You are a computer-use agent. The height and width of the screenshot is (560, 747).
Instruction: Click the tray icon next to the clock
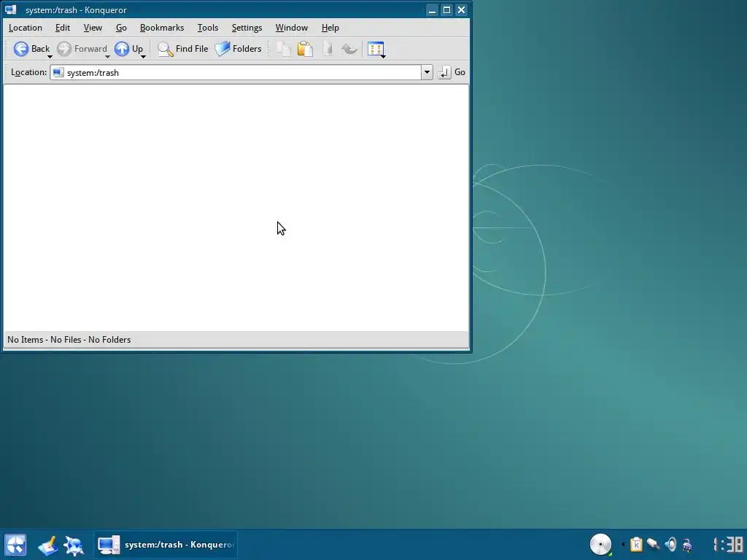click(687, 544)
